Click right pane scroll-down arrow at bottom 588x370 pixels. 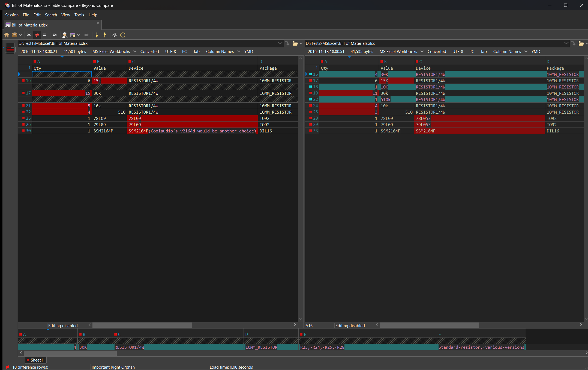tap(586, 319)
